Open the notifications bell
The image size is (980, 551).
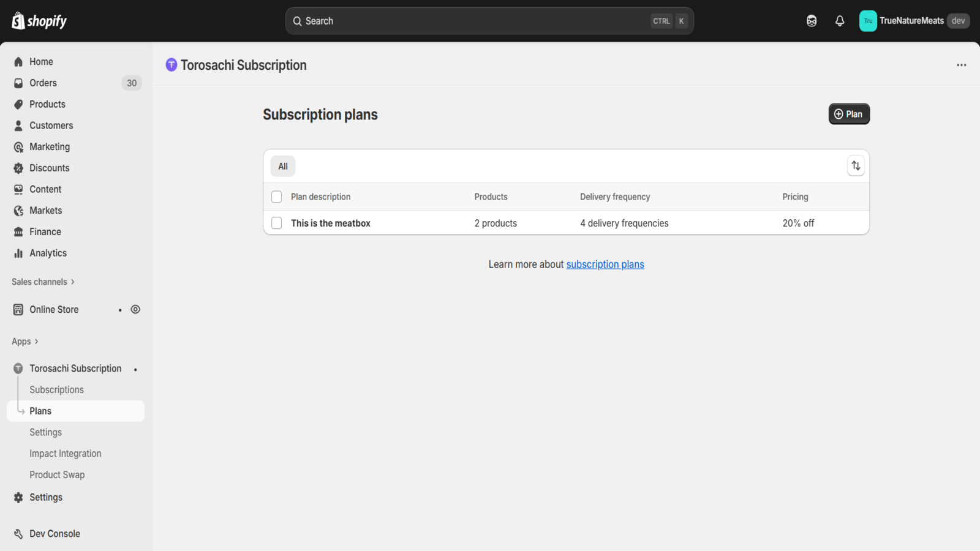pyautogui.click(x=840, y=21)
